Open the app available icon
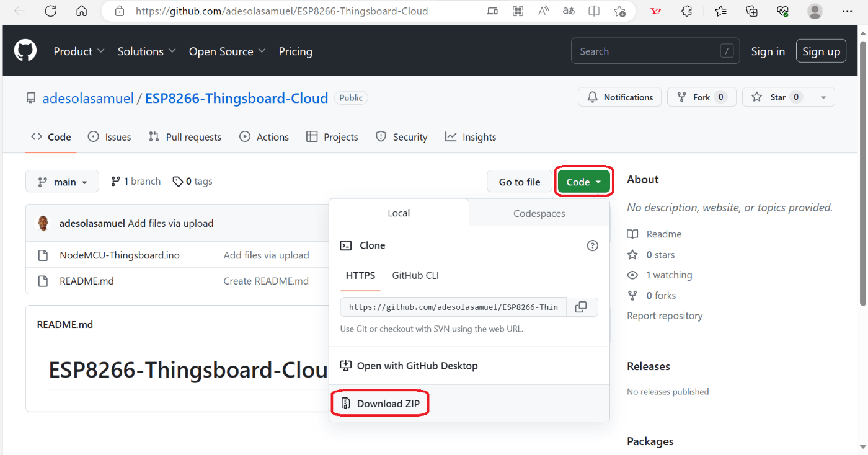 point(492,11)
